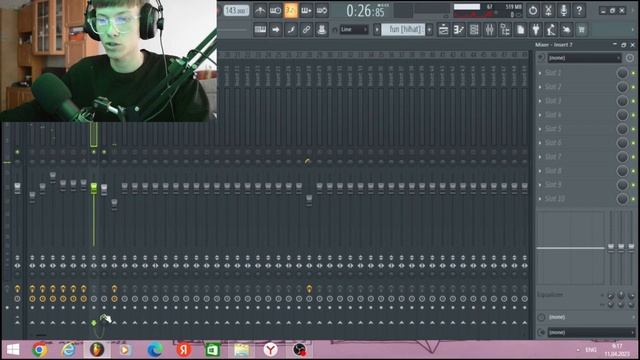Image resolution: width=640 pixels, height=360 pixels.
Task: Click the 0:26:85 time display
Action: (x=365, y=11)
